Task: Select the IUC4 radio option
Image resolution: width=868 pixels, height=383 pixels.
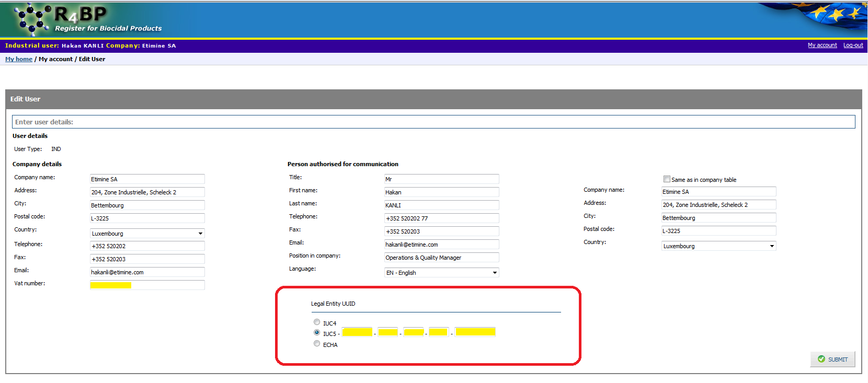Action: pos(317,322)
